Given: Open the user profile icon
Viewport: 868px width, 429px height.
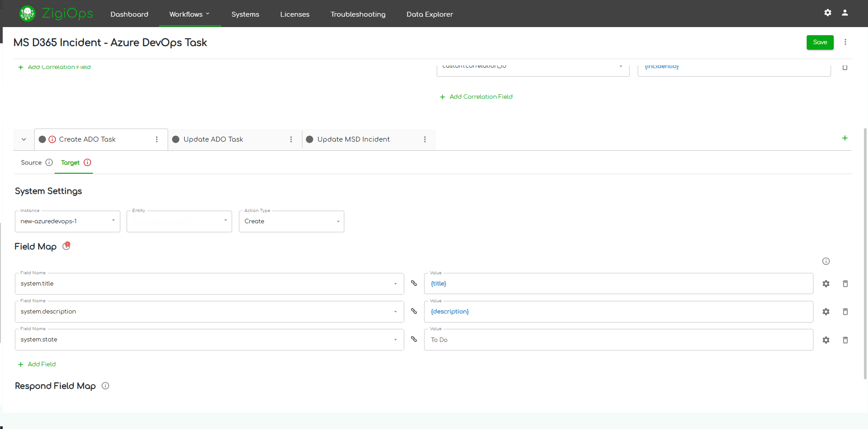Looking at the screenshot, I should (x=845, y=13).
